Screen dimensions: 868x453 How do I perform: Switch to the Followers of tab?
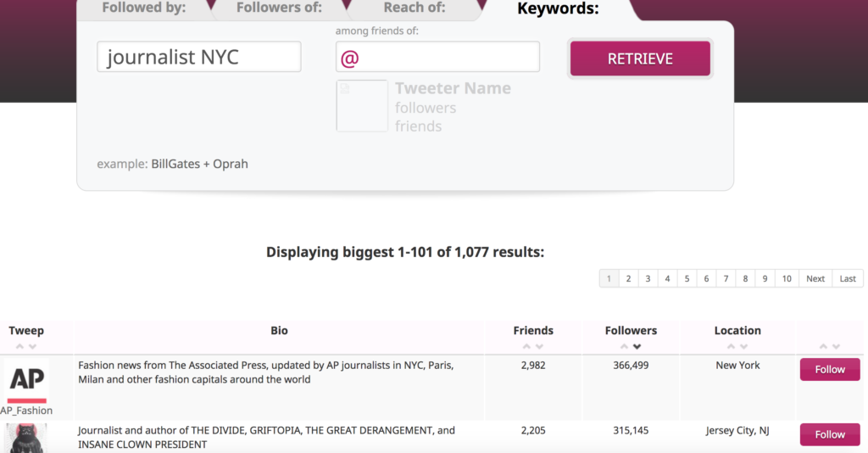(278, 8)
